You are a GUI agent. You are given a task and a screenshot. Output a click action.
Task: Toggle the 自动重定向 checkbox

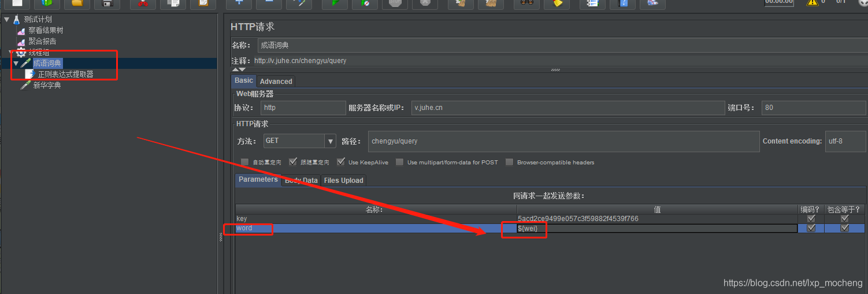[x=244, y=162]
